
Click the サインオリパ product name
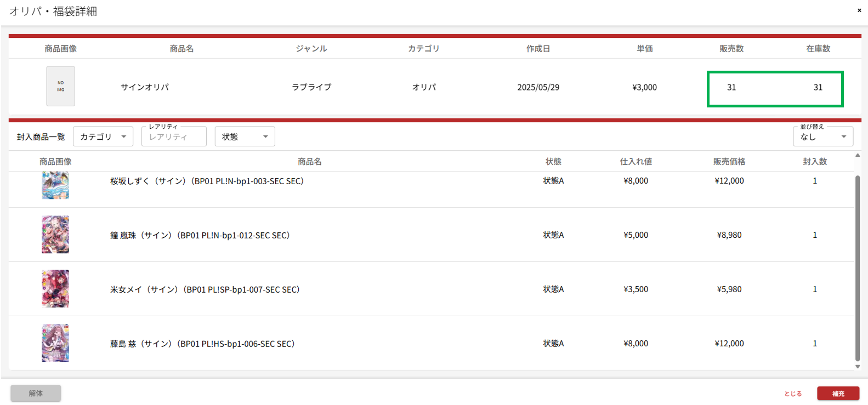pos(145,87)
